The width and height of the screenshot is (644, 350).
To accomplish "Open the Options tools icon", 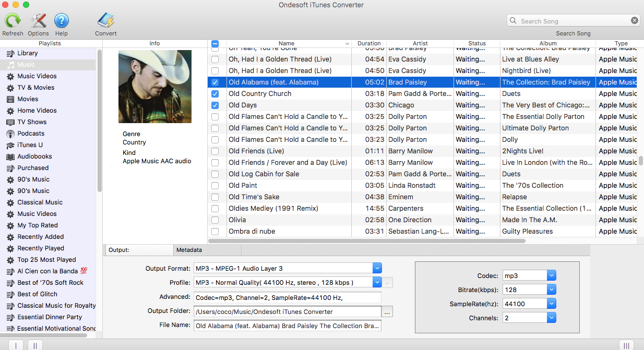I will click(x=38, y=21).
